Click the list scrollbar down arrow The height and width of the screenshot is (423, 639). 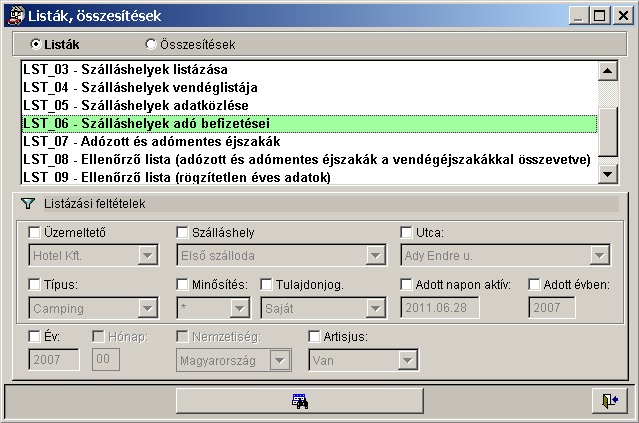608,174
